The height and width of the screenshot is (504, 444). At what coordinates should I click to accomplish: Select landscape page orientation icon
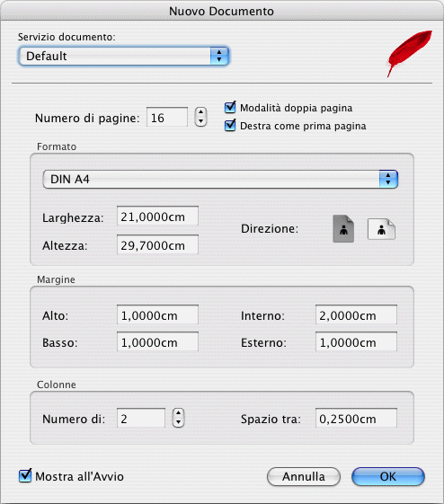click(x=381, y=229)
